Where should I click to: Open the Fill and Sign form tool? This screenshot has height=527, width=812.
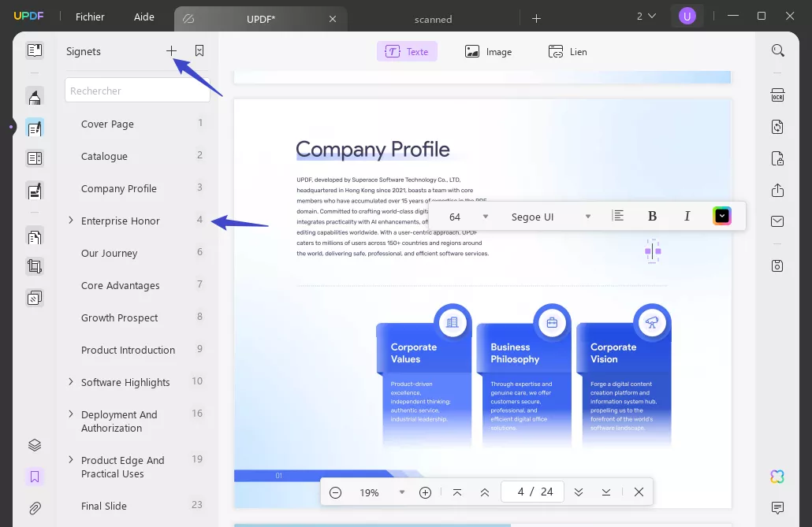[x=35, y=191]
